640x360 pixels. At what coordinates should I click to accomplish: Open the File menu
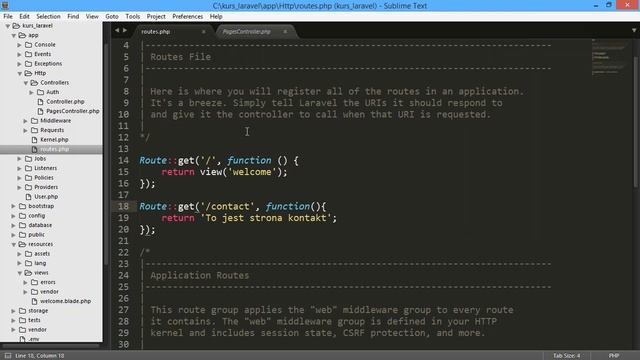coord(8,16)
